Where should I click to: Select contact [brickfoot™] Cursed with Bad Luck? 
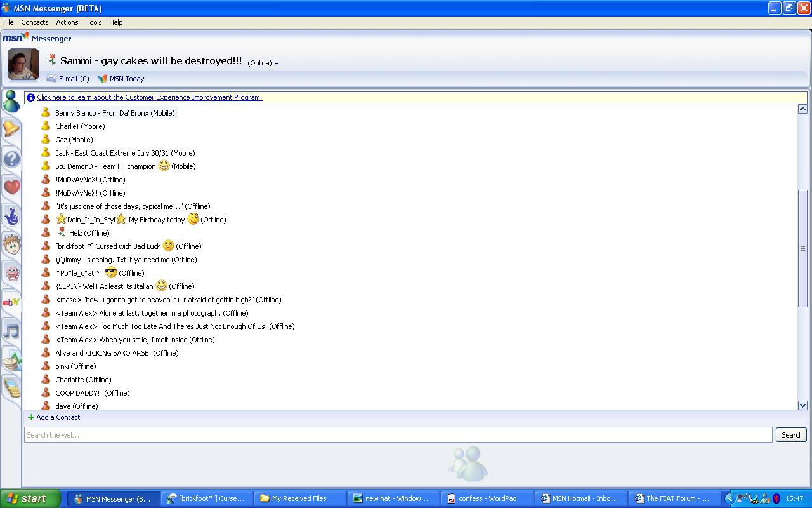(128, 246)
